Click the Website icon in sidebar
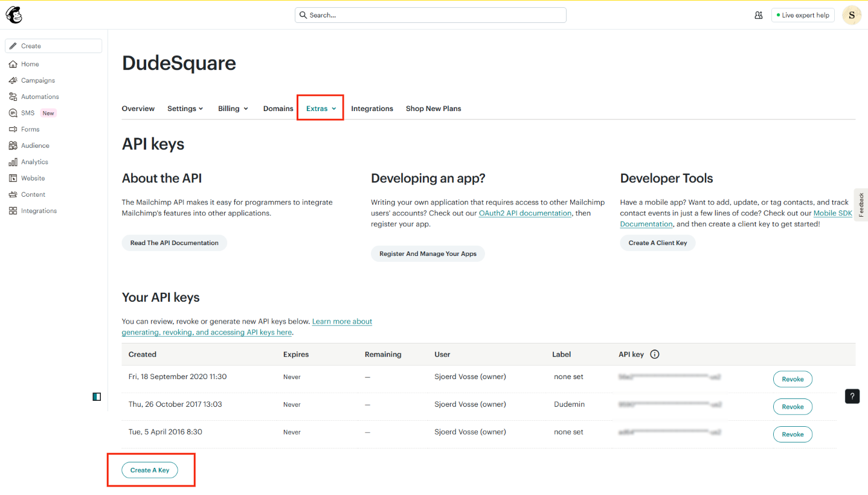The height and width of the screenshot is (495, 868). pos(13,178)
